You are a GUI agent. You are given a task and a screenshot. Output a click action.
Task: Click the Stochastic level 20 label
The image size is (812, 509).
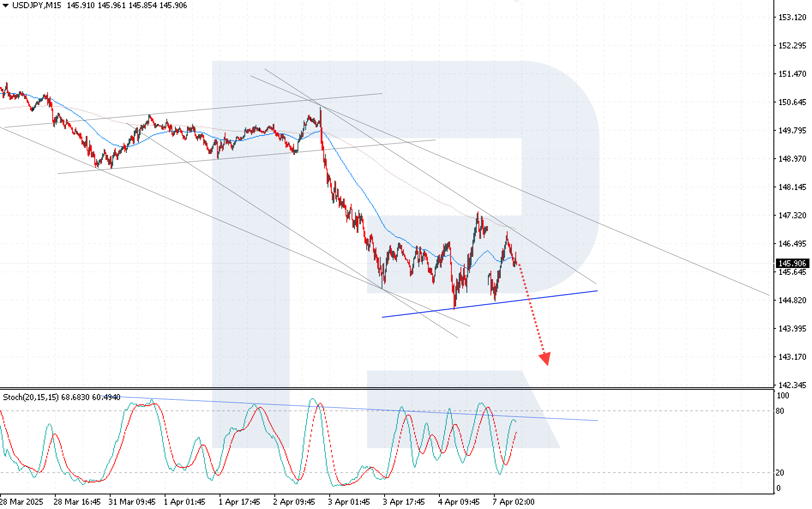(x=780, y=473)
